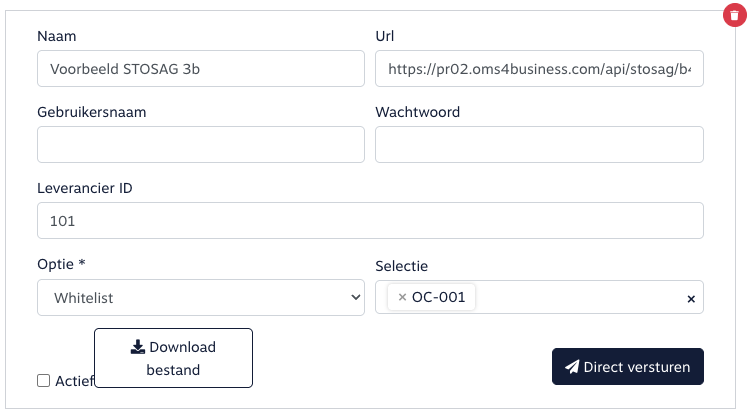Viewport: 752px width, 413px height.
Task: Click the OC-001 tag label text
Action: (438, 297)
